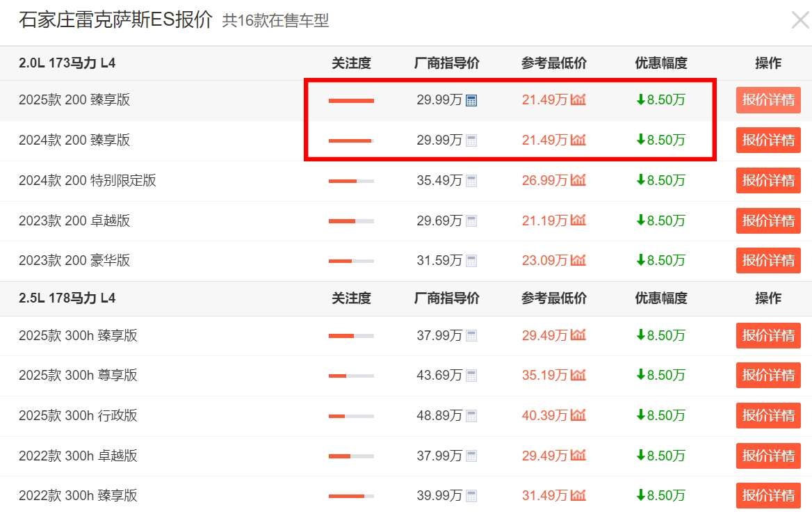Open model link 2024款 200 臻享版
This screenshot has width=812, height=514.
[x=74, y=140]
